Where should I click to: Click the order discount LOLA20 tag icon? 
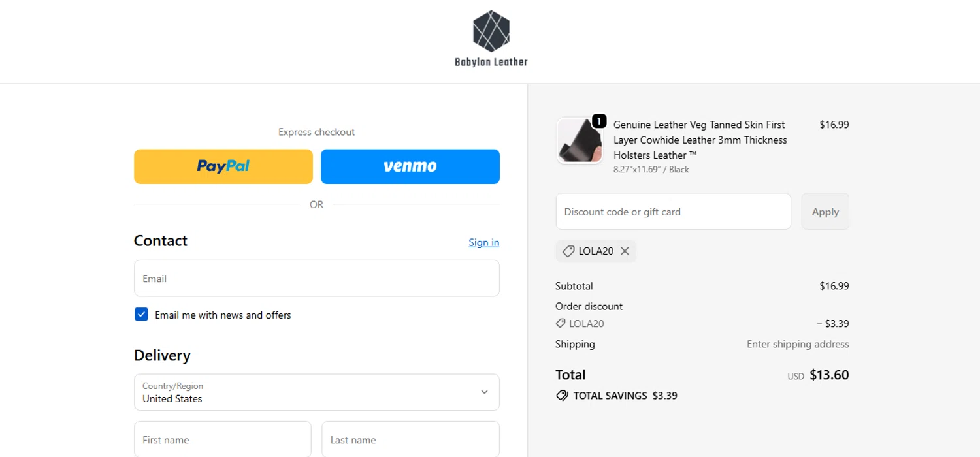pos(561,323)
